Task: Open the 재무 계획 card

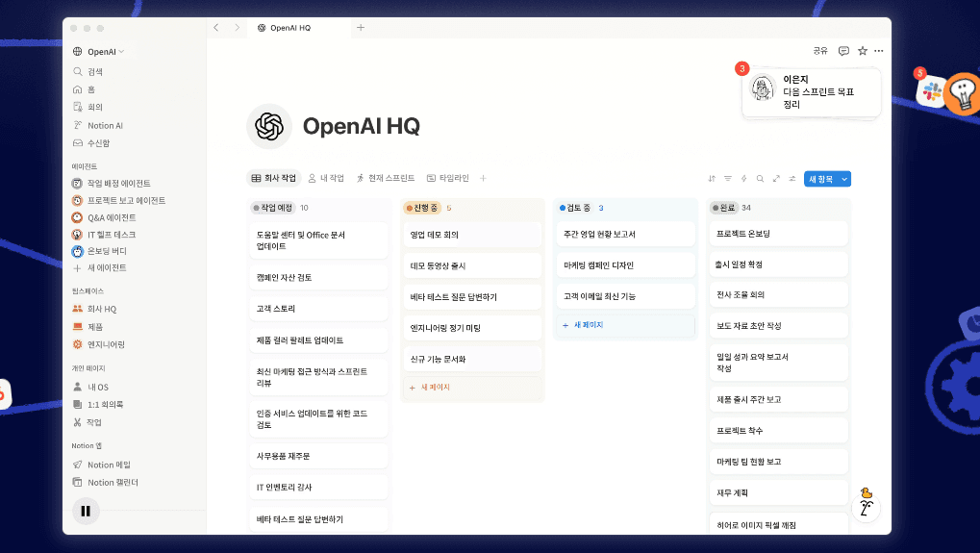Action: (x=779, y=493)
